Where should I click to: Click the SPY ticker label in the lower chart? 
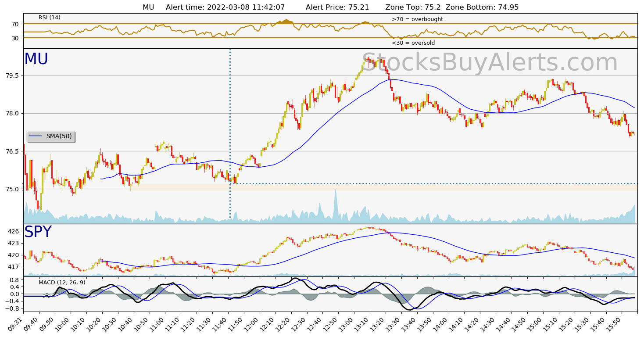click(x=38, y=232)
